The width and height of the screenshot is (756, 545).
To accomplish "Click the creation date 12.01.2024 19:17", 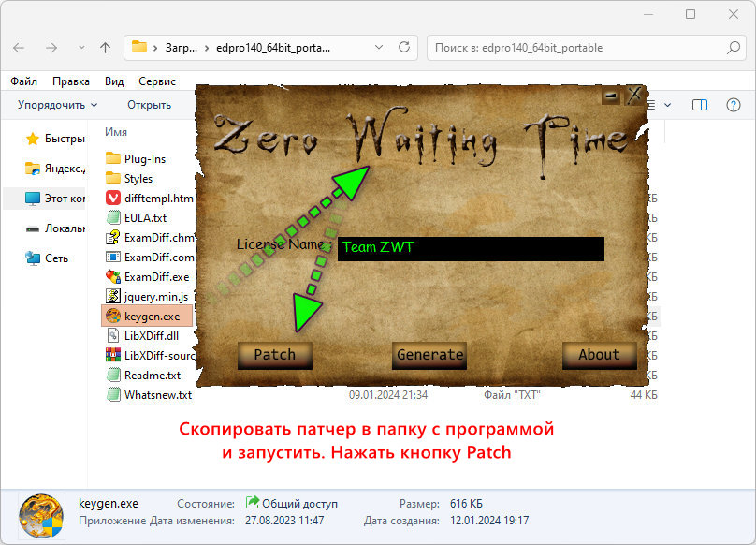I will click(489, 521).
